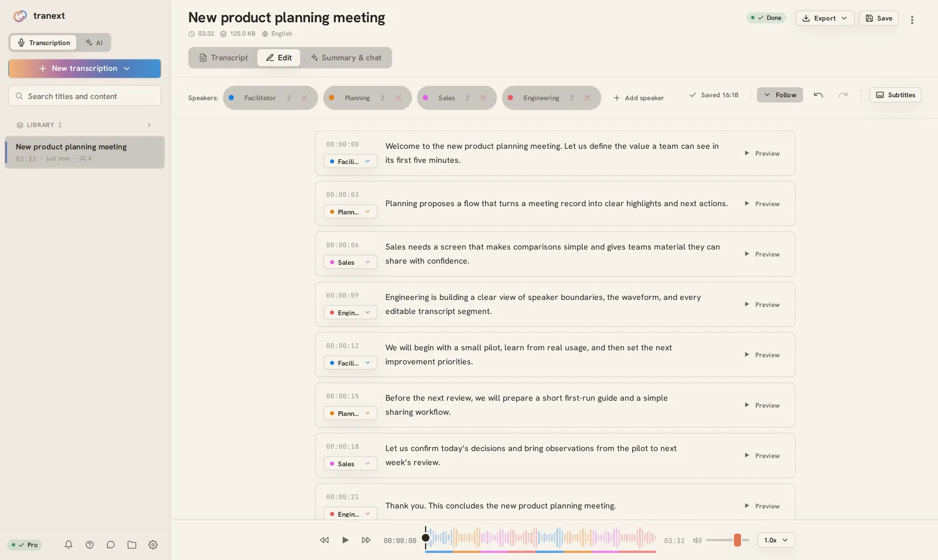The image size is (938, 560).
Task: Preview the 00:00:18 confirm decisions segment
Action: [762, 456]
